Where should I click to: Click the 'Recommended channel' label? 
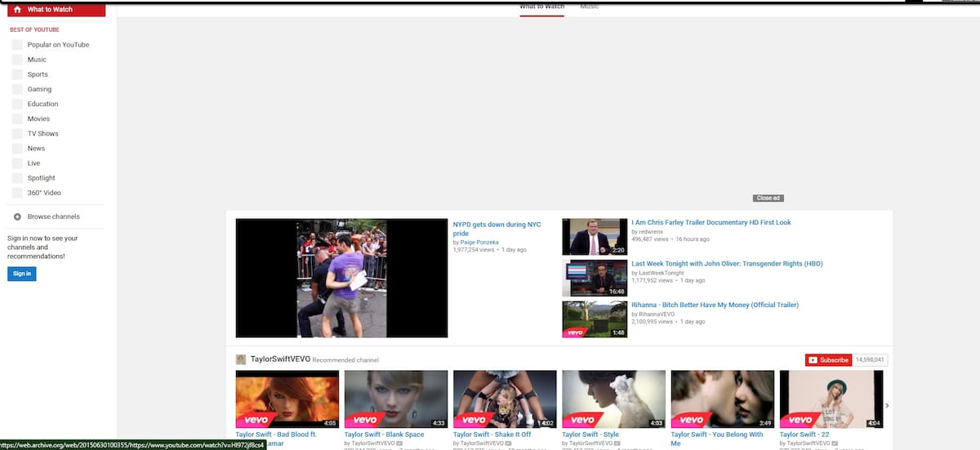point(345,360)
